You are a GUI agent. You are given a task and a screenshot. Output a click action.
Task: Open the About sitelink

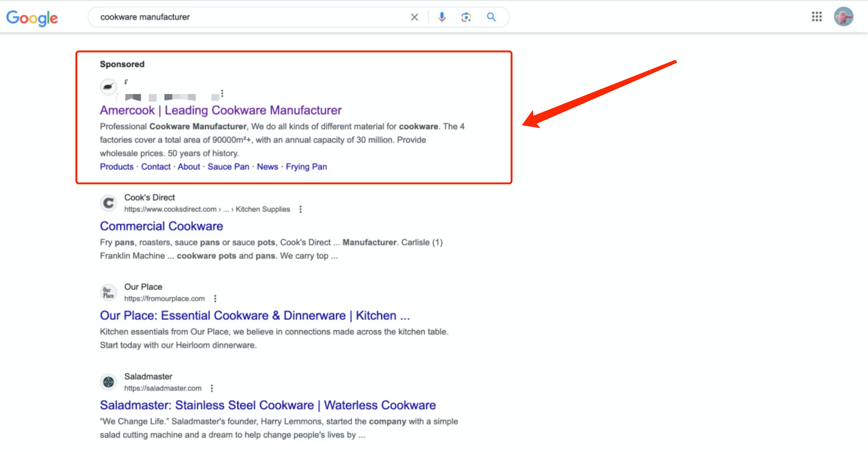(x=189, y=167)
